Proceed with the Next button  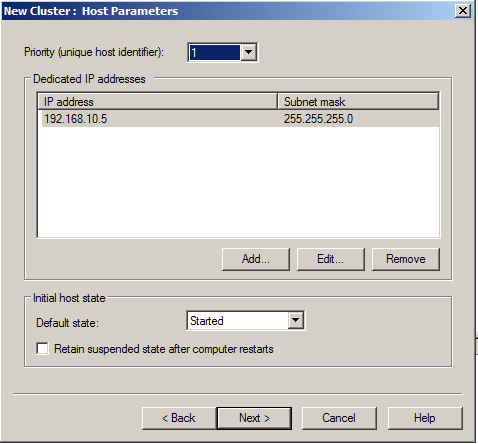(x=254, y=418)
